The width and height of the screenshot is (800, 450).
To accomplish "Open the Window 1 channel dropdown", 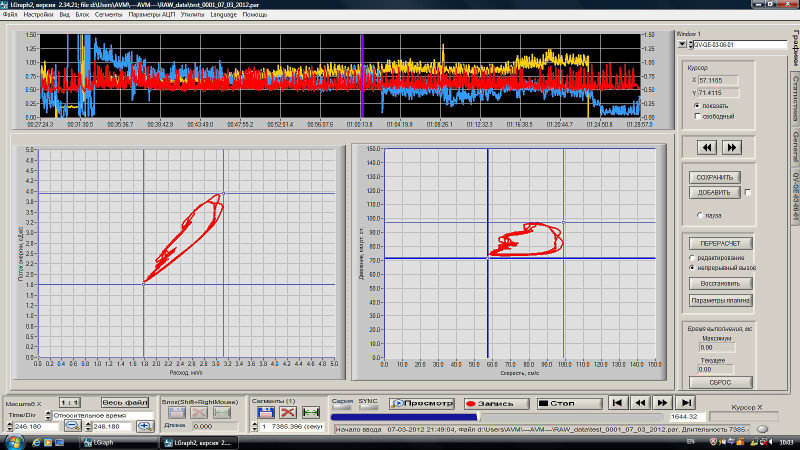I will click(x=683, y=44).
